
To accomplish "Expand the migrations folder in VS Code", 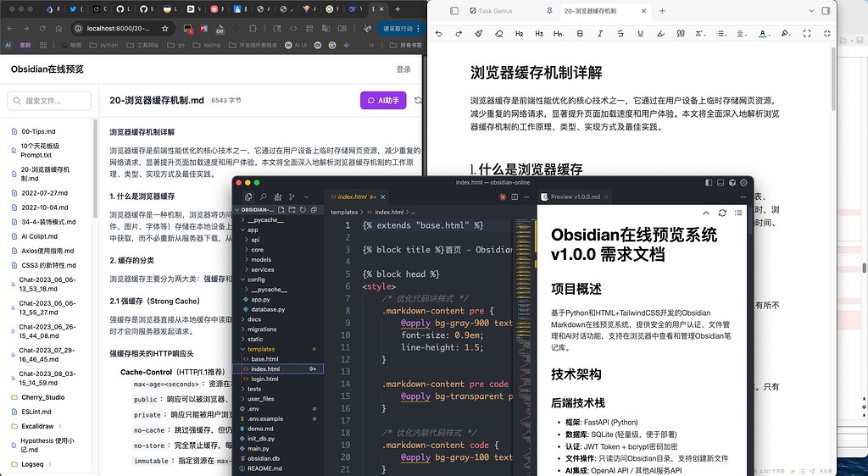I will (x=262, y=329).
